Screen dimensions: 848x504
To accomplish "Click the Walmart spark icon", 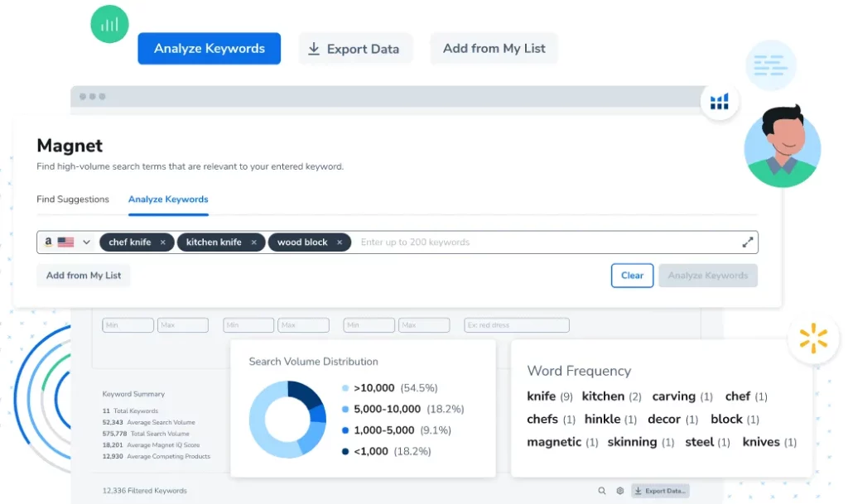I will point(813,339).
